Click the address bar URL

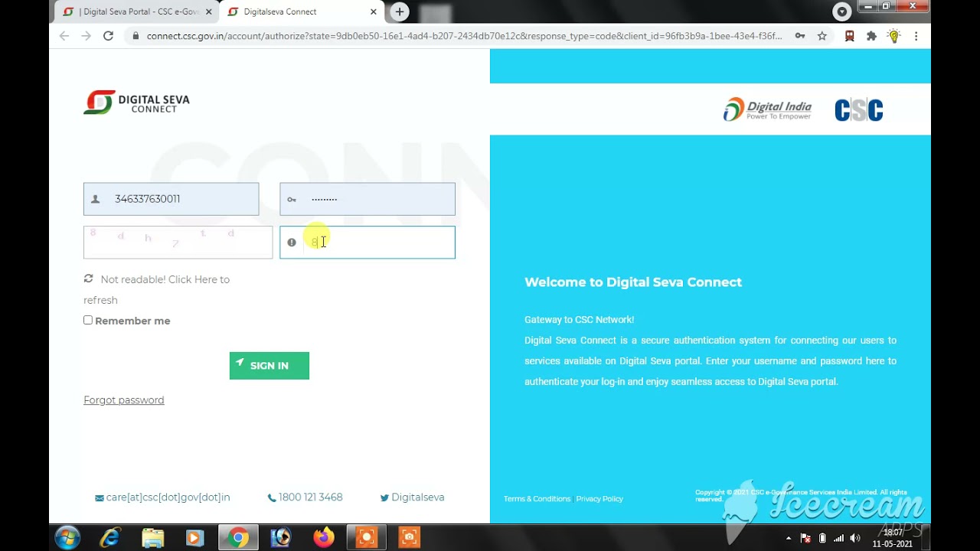tap(464, 36)
